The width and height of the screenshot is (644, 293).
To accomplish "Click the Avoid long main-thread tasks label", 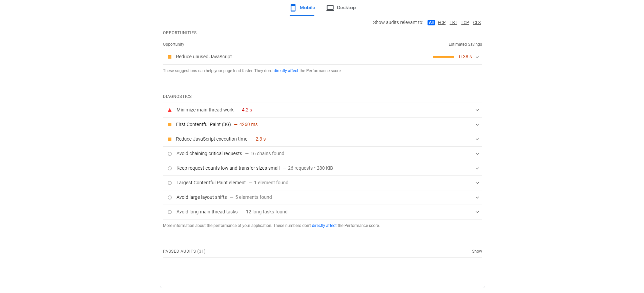I will click(207, 212).
